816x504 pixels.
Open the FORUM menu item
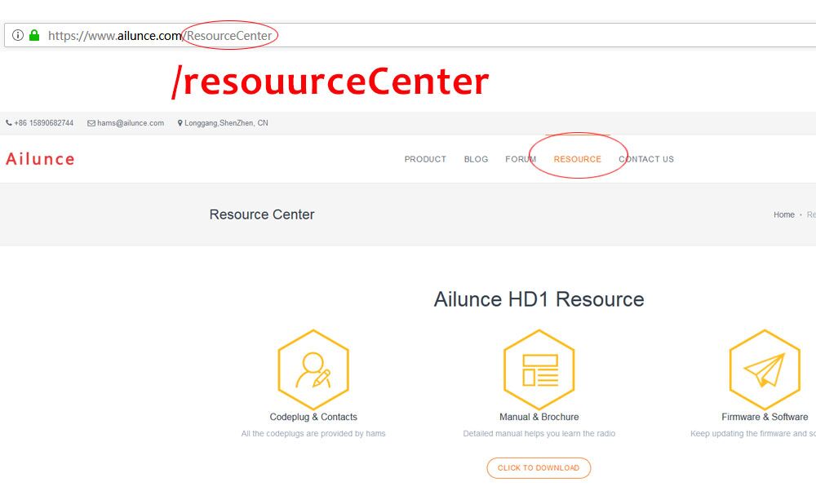(521, 159)
